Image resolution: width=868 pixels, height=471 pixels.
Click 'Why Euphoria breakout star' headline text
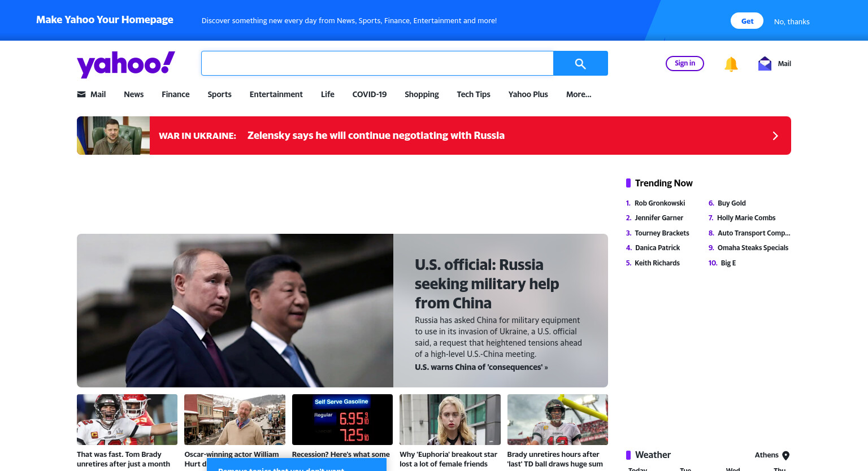point(448,459)
